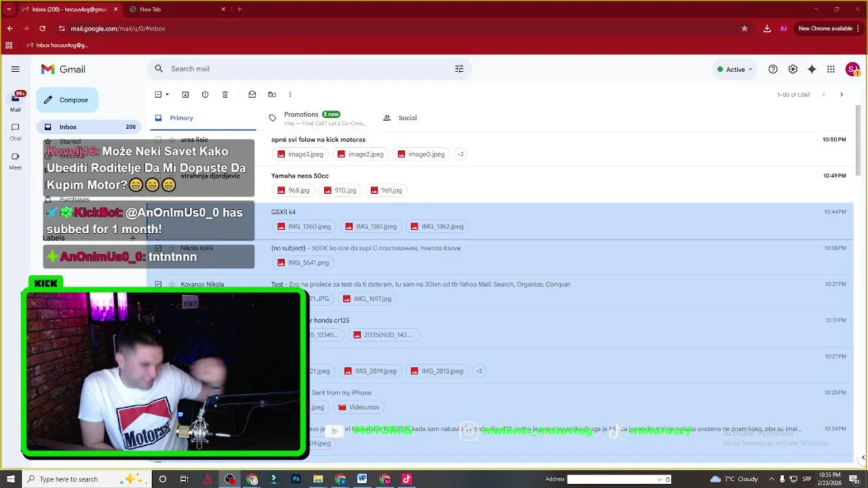
Task: Bookmark this page with star icon
Action: tap(745, 28)
